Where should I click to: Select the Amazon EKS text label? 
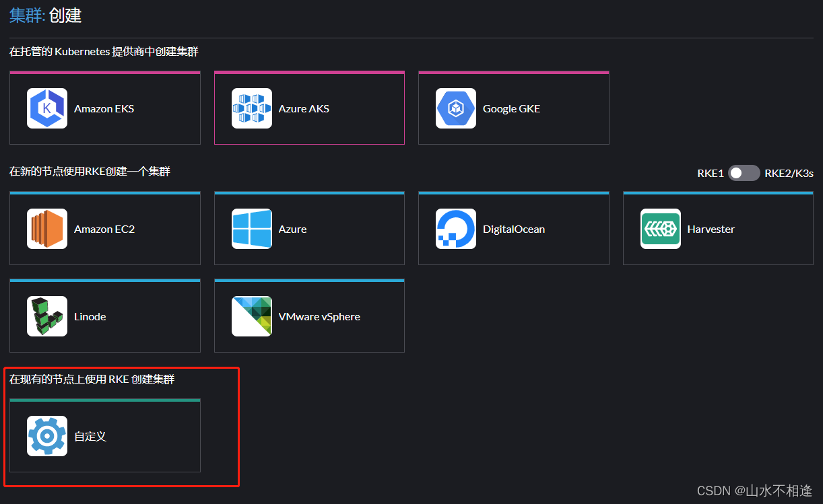pos(104,109)
